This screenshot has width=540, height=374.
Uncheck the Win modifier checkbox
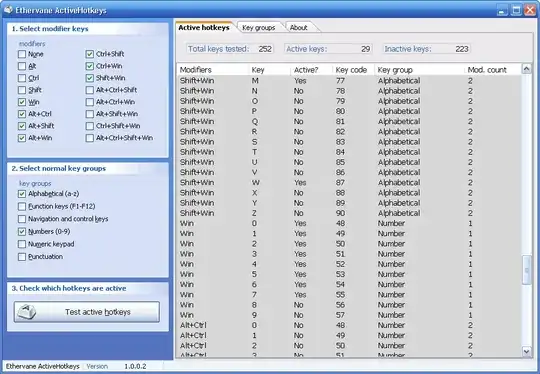22,102
